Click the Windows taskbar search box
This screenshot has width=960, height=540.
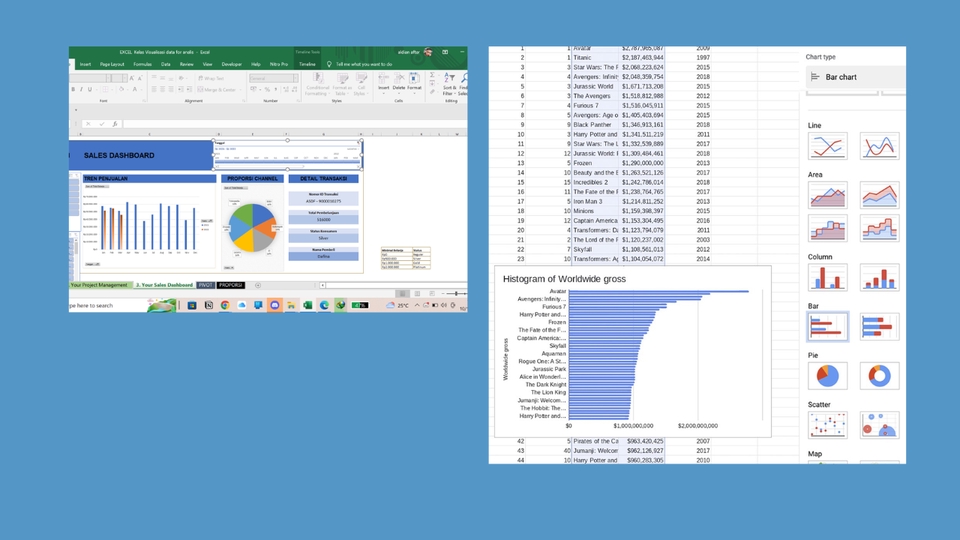pyautogui.click(x=107, y=305)
